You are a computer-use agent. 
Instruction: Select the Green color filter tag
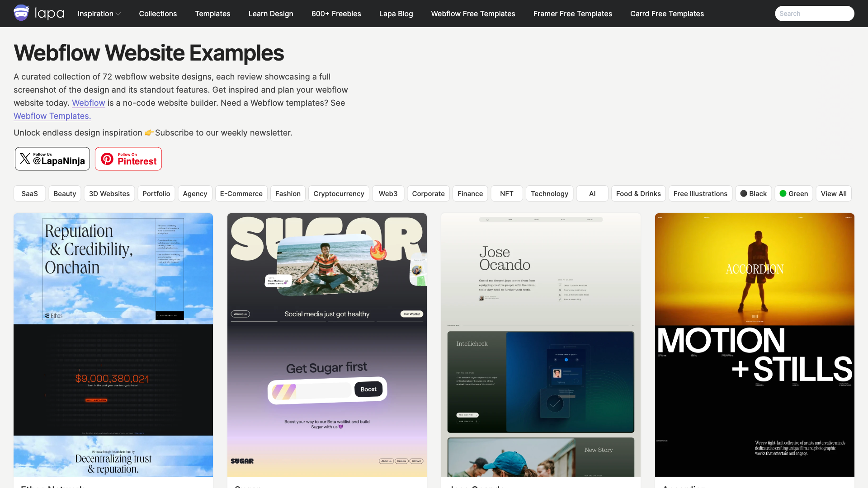click(793, 193)
